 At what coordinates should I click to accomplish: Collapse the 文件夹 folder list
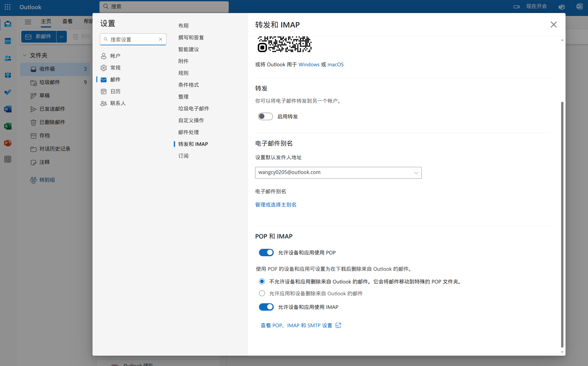point(24,55)
